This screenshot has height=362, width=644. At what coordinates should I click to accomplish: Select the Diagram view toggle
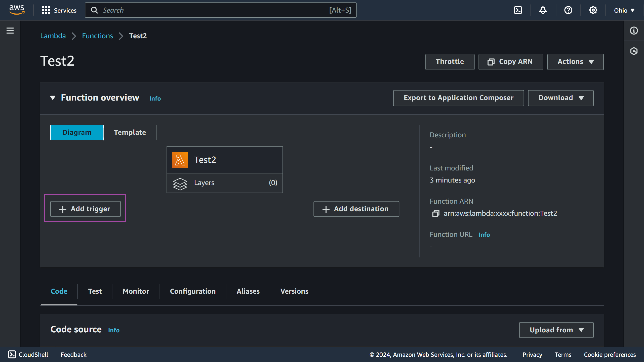77,132
